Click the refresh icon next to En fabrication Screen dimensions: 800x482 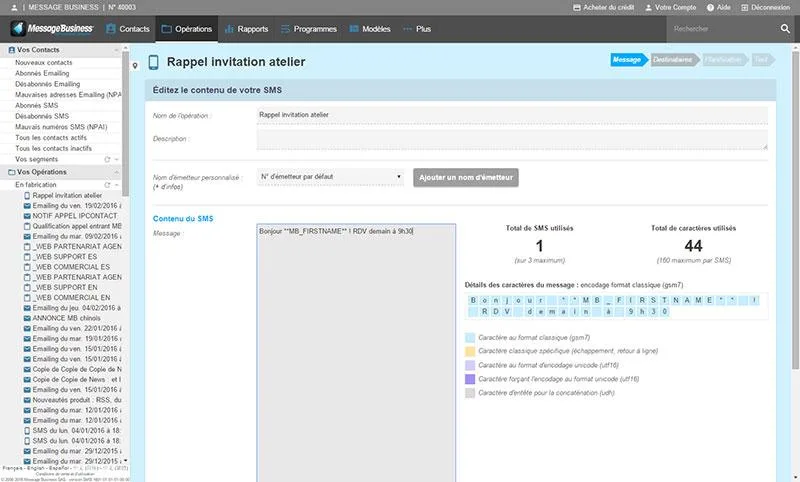coord(107,185)
